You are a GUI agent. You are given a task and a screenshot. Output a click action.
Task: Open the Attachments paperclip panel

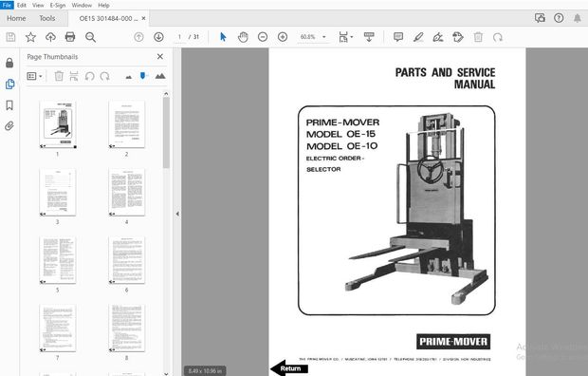pyautogui.click(x=9, y=126)
